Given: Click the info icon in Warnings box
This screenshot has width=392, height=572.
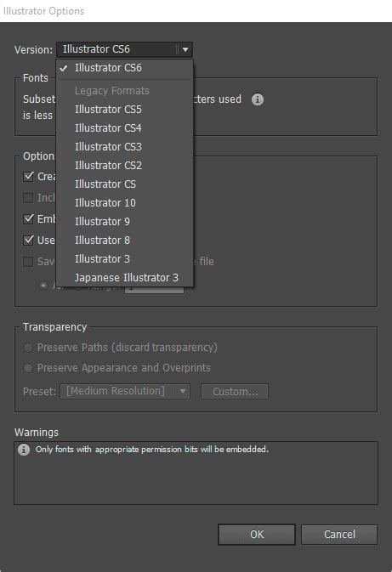Looking at the screenshot, I should (24, 450).
